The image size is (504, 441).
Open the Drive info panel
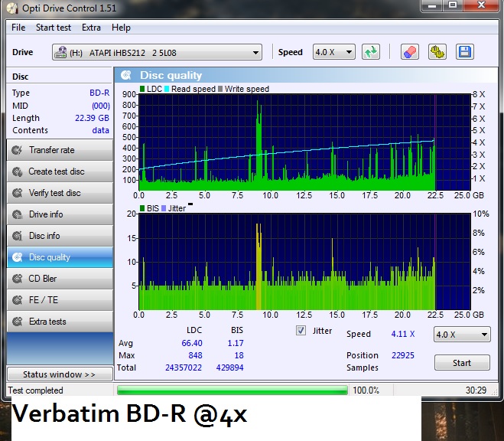(60, 214)
